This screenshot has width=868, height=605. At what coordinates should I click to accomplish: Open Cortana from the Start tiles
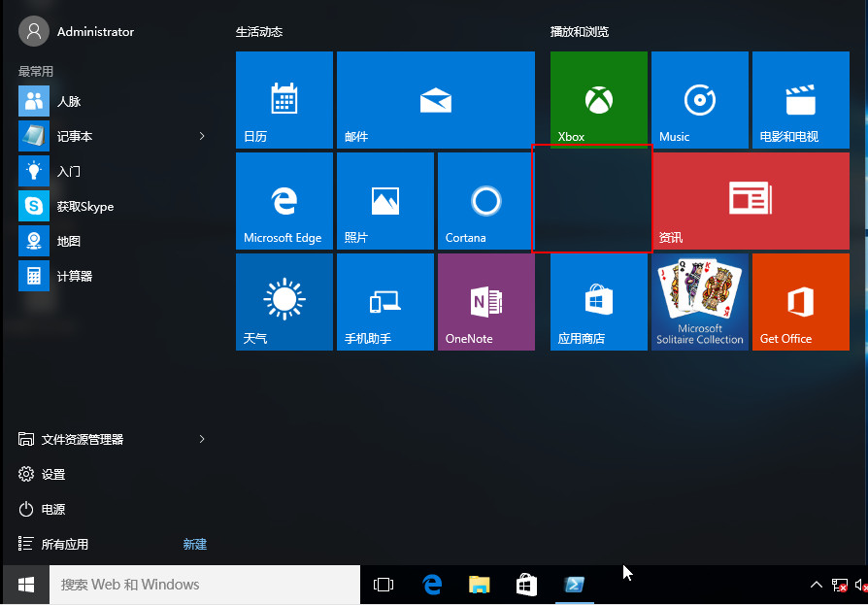pyautogui.click(x=485, y=200)
